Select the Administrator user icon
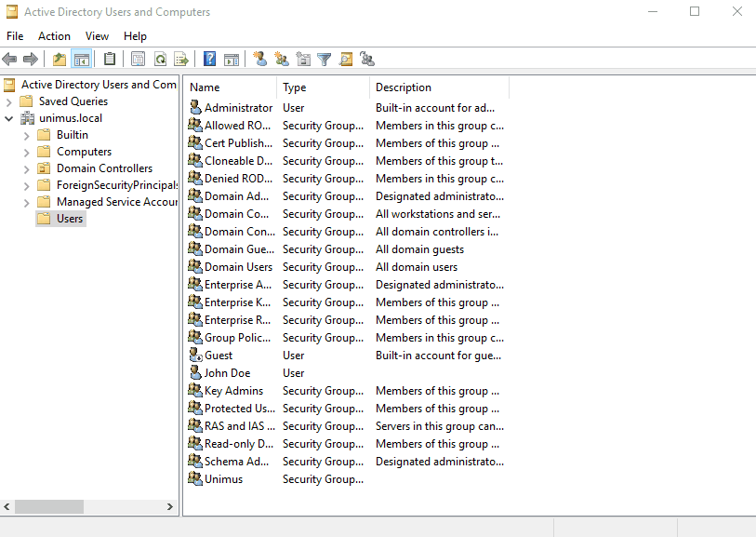 point(195,107)
